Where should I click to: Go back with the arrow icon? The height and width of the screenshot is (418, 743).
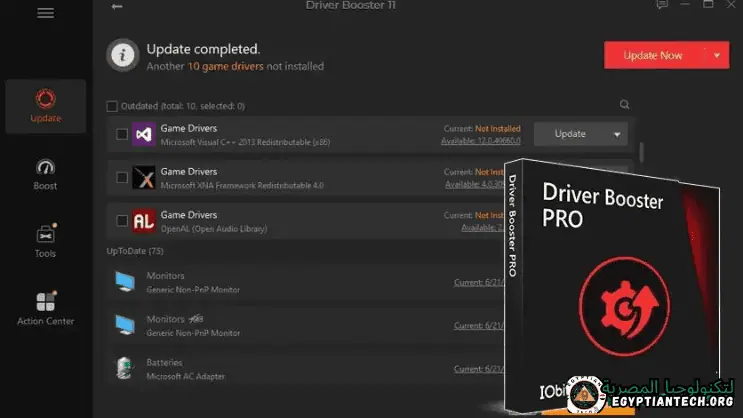pos(117,7)
